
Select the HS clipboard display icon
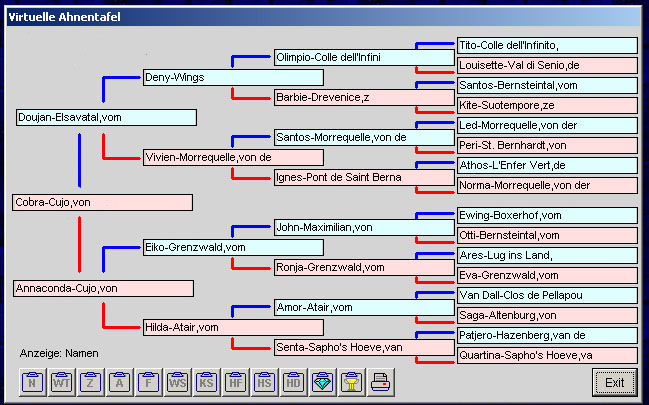pyautogui.click(x=264, y=382)
